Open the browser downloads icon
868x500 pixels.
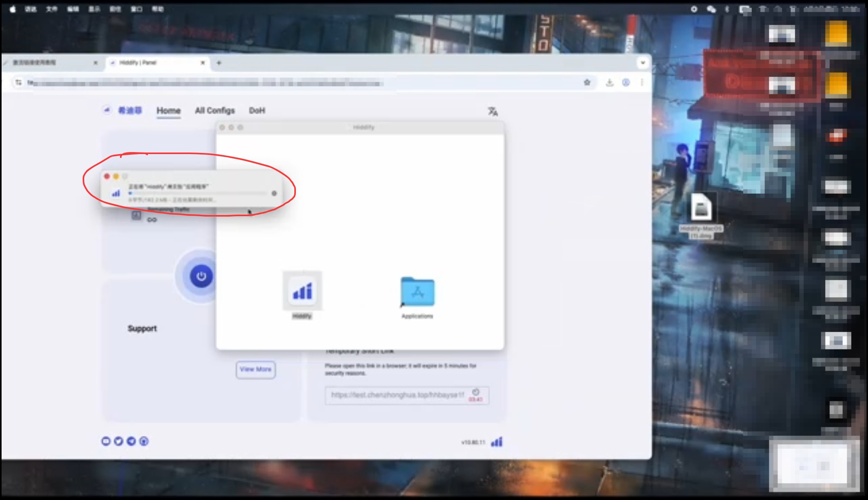(x=609, y=83)
